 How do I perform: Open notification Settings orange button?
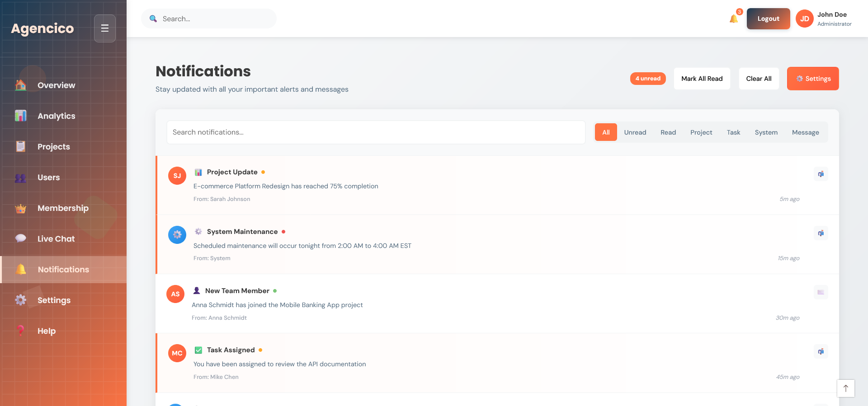(813, 79)
